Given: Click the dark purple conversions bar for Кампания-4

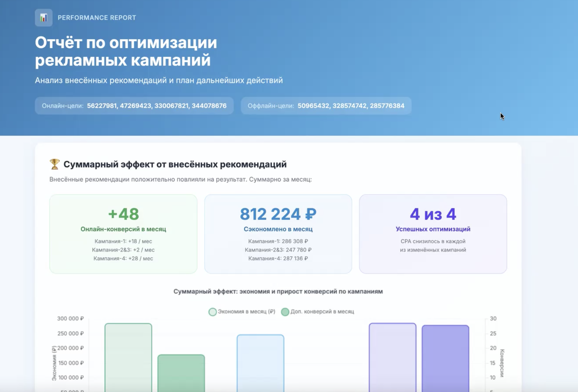Looking at the screenshot, I should [446, 359].
